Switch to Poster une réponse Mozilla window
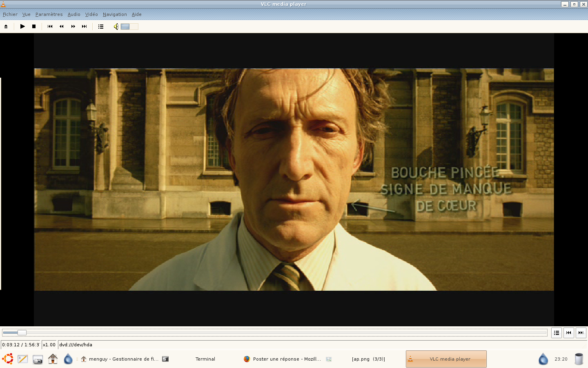This screenshot has width=588, height=368. coord(283,359)
